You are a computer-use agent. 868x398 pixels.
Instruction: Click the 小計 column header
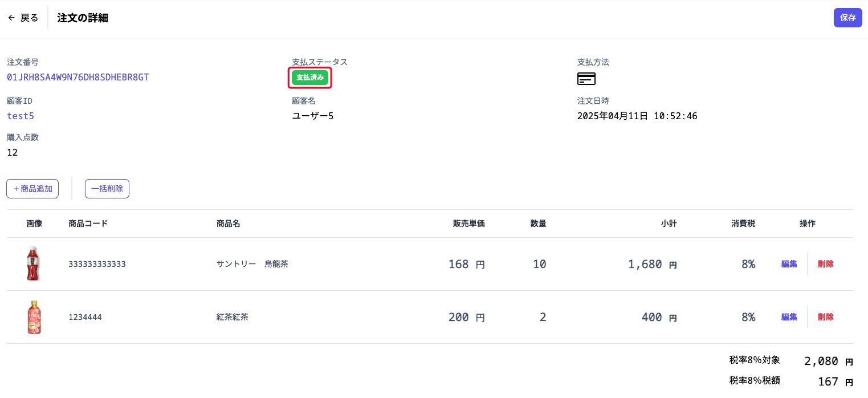pyautogui.click(x=669, y=224)
